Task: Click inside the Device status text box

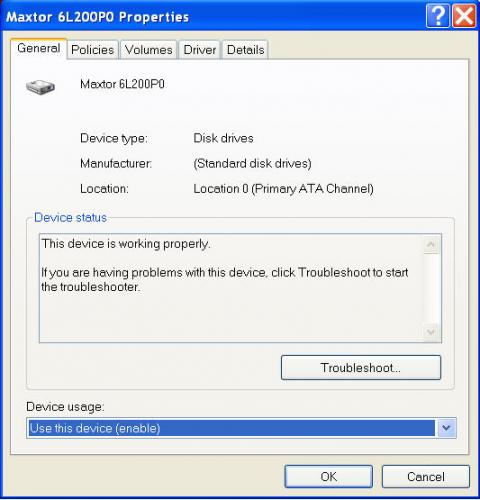Action: [232, 288]
